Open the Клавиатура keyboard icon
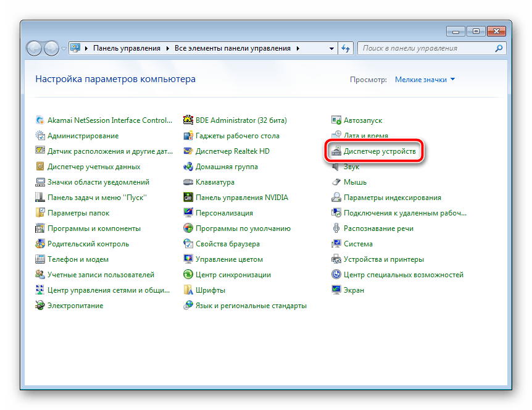The height and width of the screenshot is (410, 532). tap(188, 182)
